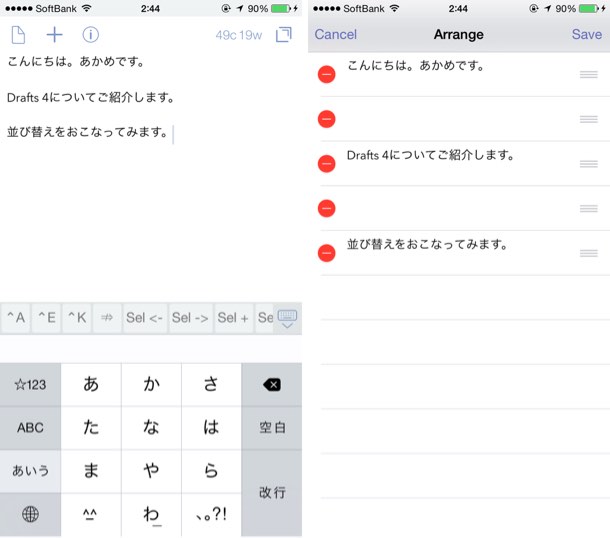Hide the keyboard with the keyboard icon
Image resolution: width=610 pixels, height=538 pixels.
tap(287, 318)
